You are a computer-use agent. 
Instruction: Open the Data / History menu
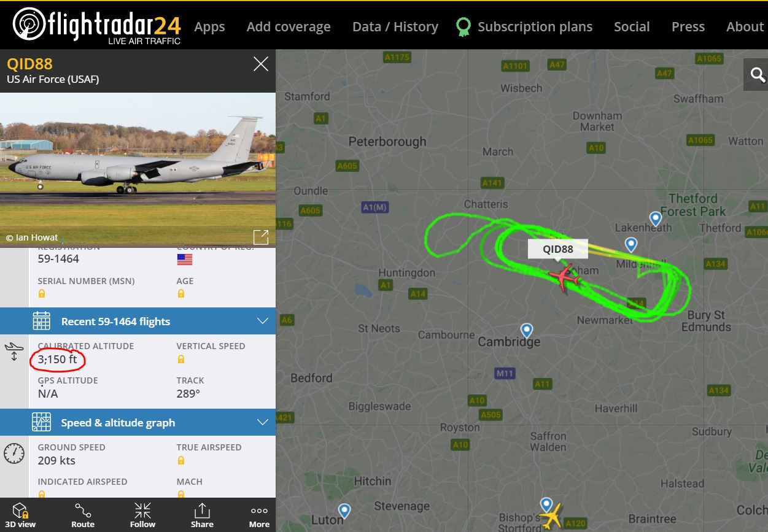[x=395, y=26]
